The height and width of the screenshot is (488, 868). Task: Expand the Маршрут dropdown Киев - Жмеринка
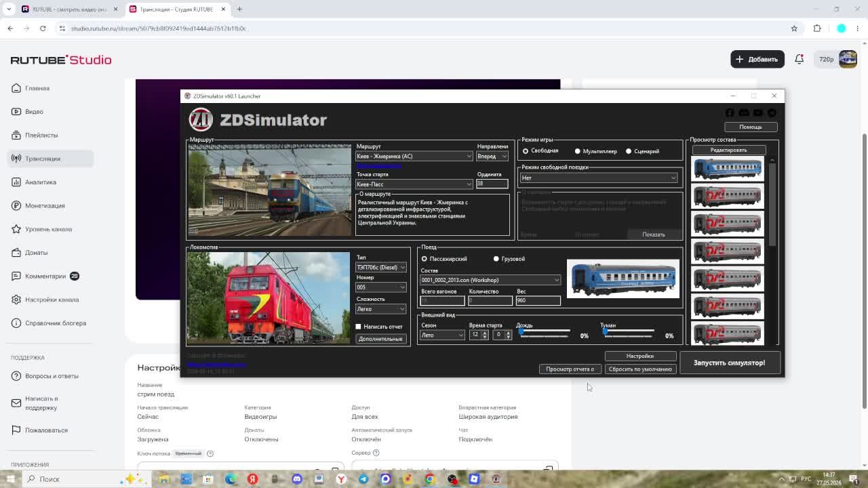(414, 157)
